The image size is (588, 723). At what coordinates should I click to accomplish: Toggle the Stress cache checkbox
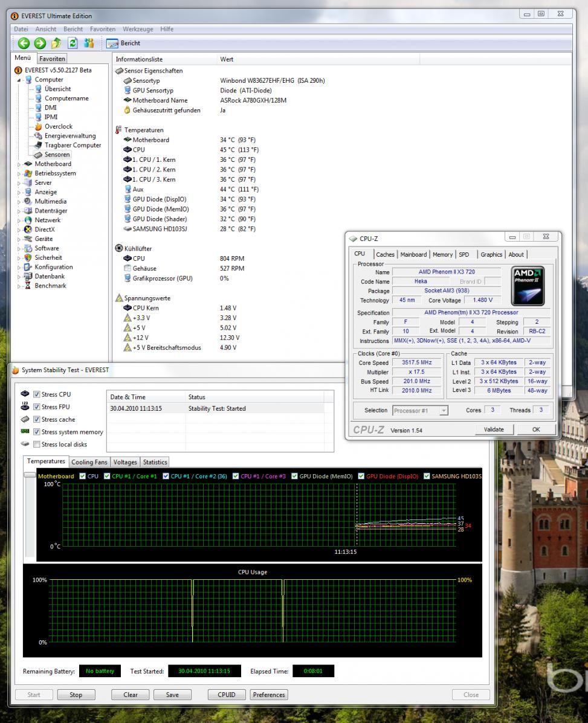(x=36, y=419)
